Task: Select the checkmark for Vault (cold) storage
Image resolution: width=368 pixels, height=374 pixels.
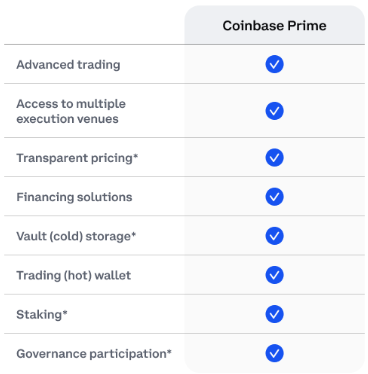Action: point(274,236)
